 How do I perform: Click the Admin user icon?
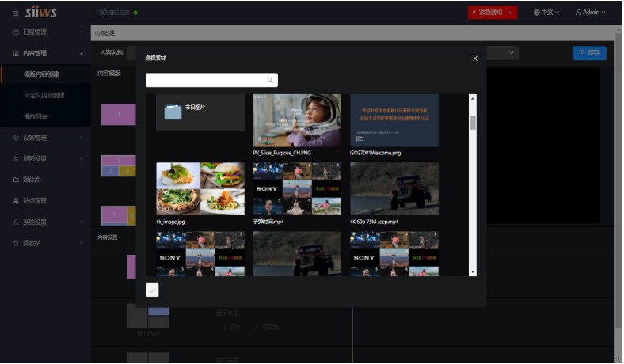click(579, 13)
